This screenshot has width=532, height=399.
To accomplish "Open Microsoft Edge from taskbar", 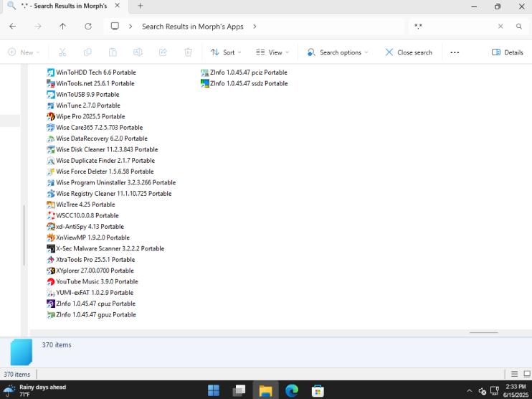I will pyautogui.click(x=291, y=390).
